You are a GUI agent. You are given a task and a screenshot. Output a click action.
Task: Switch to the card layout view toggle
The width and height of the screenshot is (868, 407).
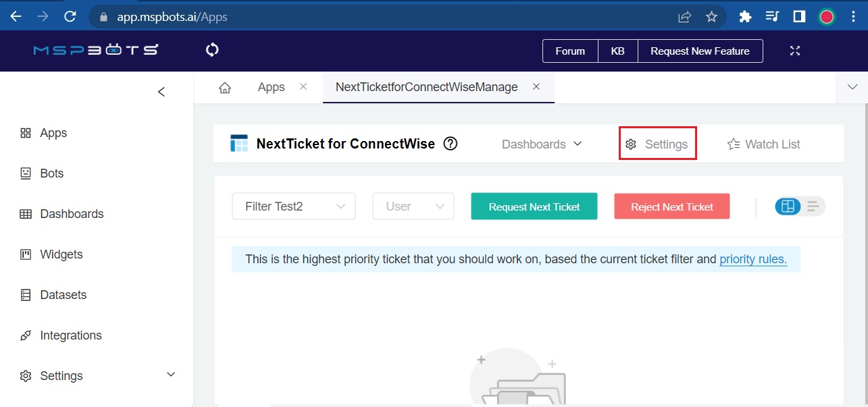(788, 207)
